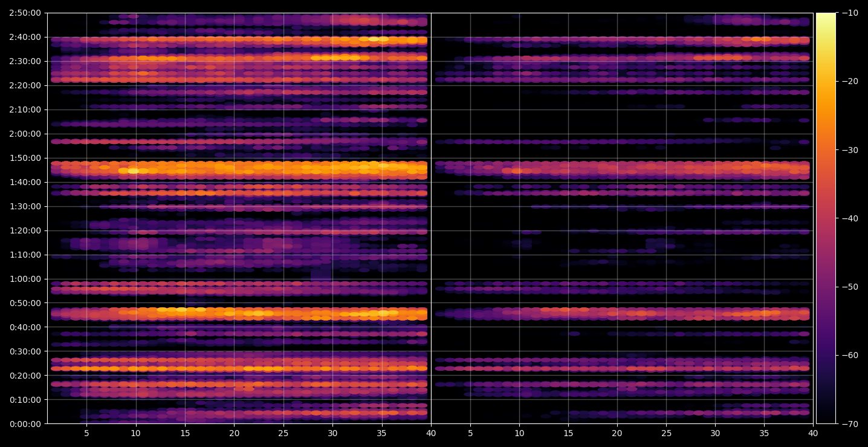Click the 2:40:00 y-axis tick label
Image resolution: width=868 pixels, height=447 pixels.
[x=25, y=37]
